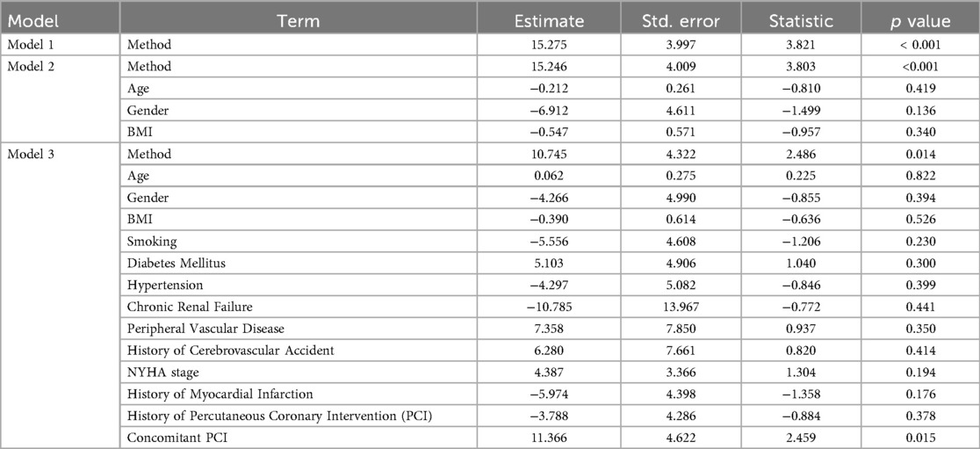The image size is (980, 449).
Task: Select the std. error value 13.967
Action: [680, 307]
